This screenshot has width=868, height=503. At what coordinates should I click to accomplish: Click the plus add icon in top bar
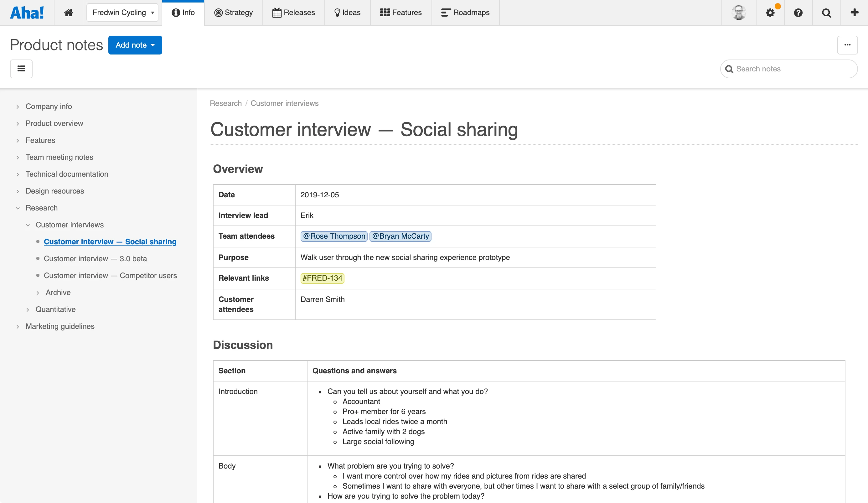pyautogui.click(x=854, y=13)
